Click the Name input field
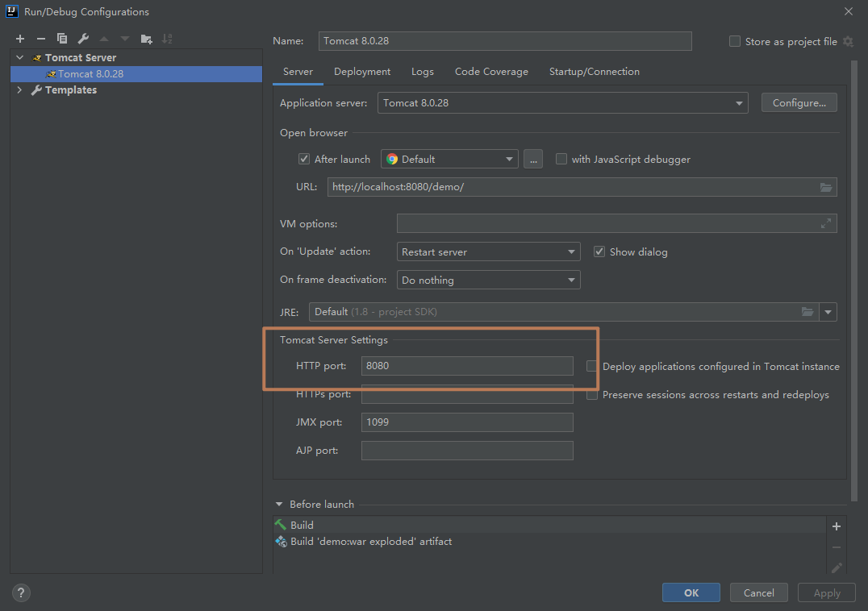The width and height of the screenshot is (868, 611). point(505,41)
